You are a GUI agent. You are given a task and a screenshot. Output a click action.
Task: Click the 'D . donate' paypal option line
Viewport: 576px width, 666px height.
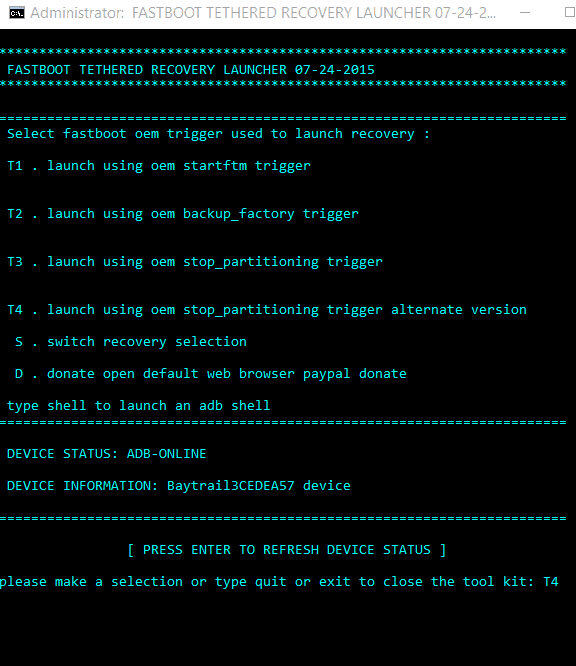[211, 374]
